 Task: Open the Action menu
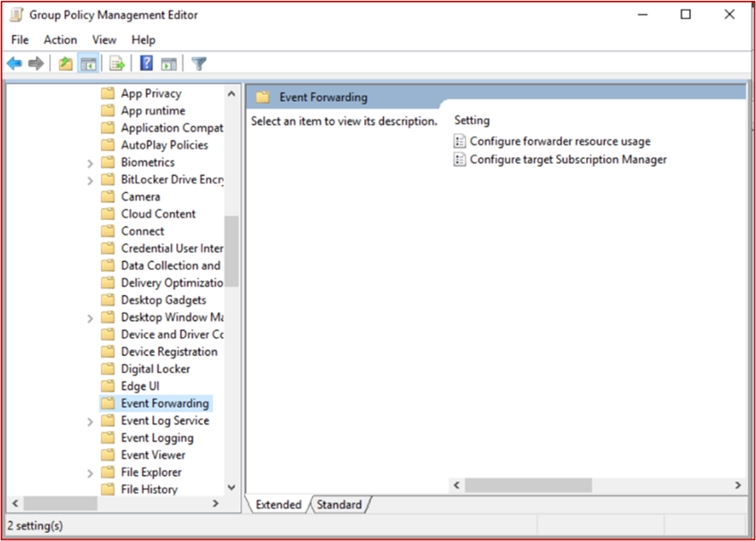60,40
